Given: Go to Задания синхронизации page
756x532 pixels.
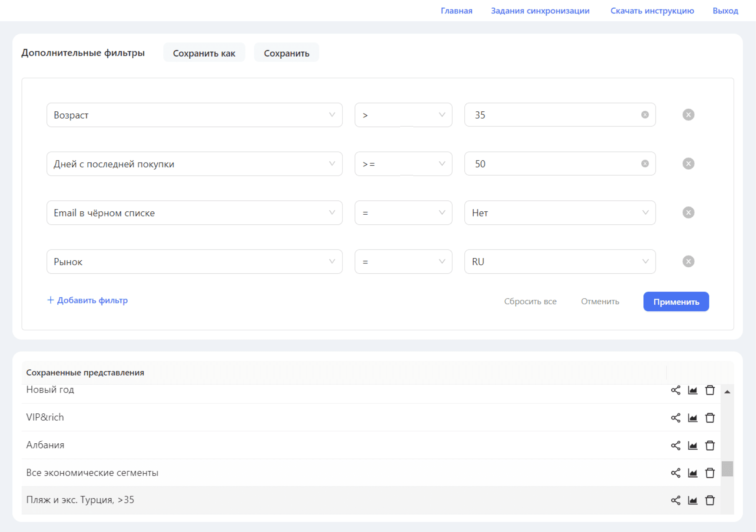Looking at the screenshot, I should click(x=540, y=11).
